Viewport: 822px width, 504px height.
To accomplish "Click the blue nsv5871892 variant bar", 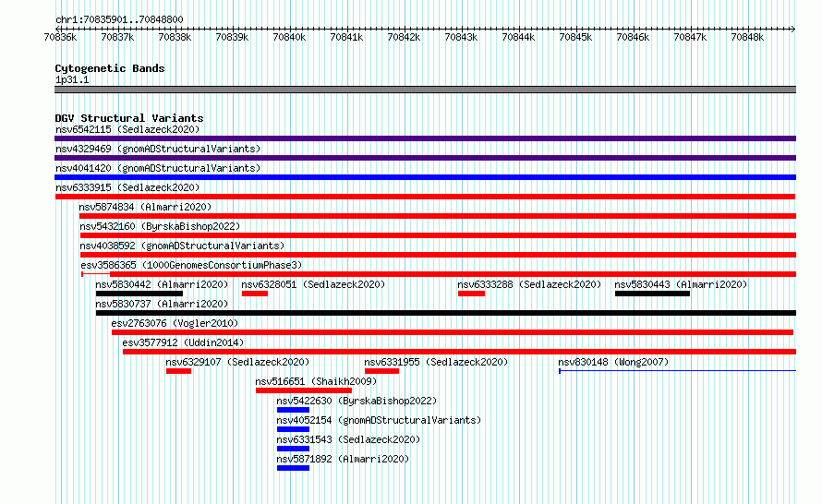I will point(293,468).
